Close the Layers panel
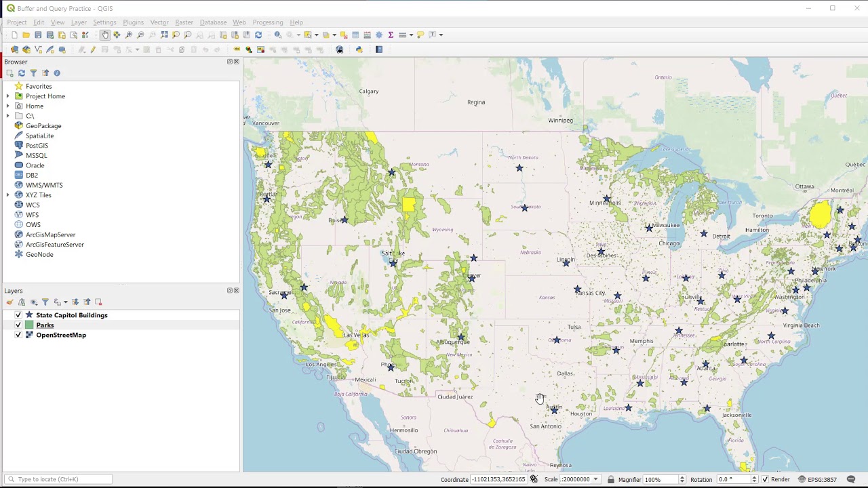Viewport: 868px width, 488px height. pos(236,290)
